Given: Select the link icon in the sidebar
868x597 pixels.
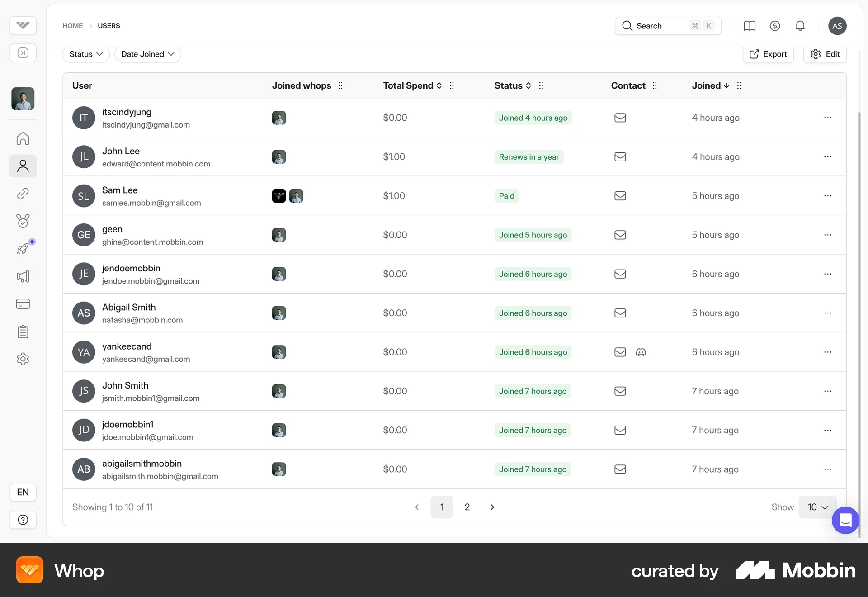Looking at the screenshot, I should (23, 194).
